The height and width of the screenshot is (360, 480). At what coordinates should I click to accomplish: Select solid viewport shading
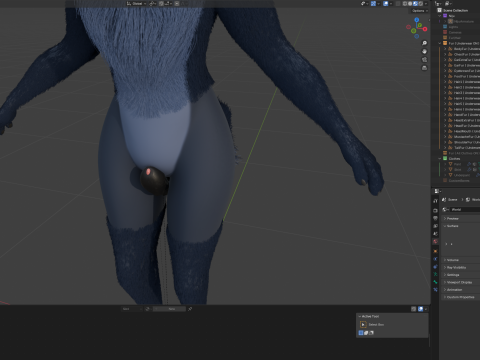[410, 4]
